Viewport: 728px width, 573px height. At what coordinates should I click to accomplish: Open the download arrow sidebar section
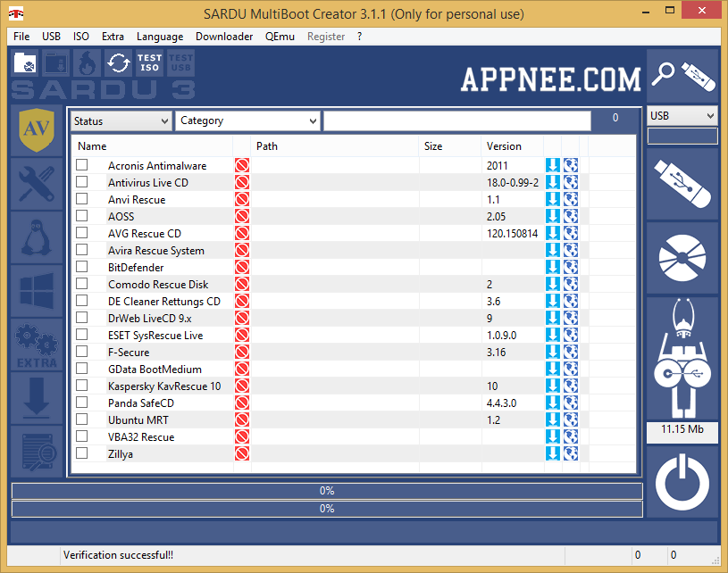coord(37,398)
